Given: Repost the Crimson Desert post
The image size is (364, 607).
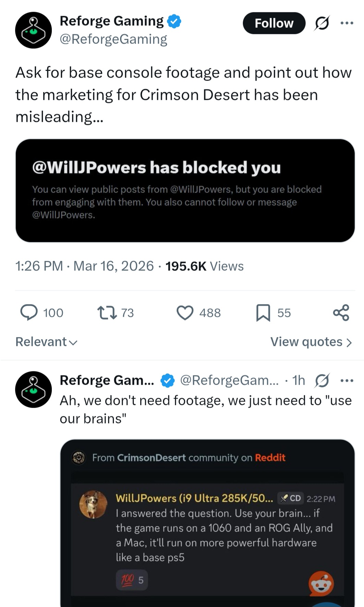Looking at the screenshot, I should 107,313.
